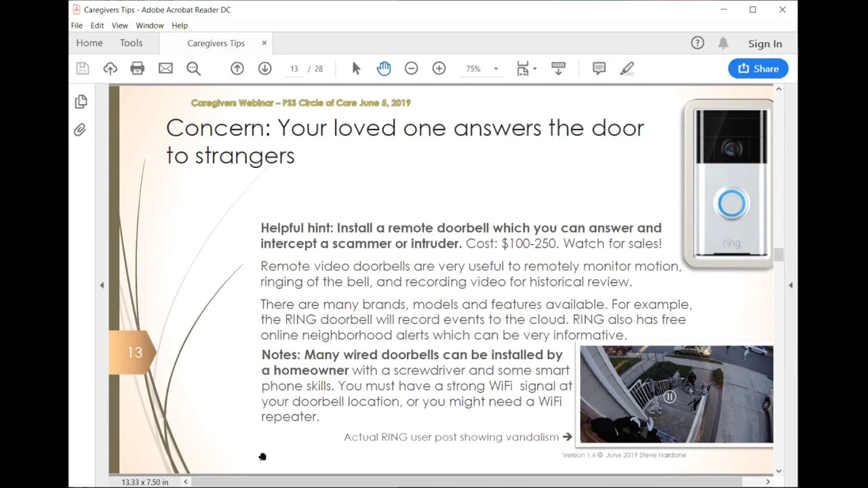868x488 pixels.
Task: Expand the right tools pane arrow
Action: click(x=791, y=285)
